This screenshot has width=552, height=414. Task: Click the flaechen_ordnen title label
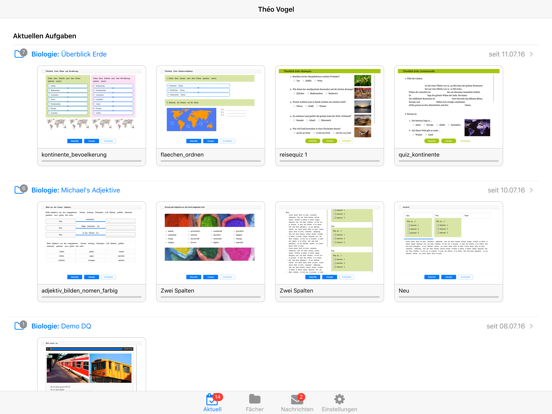tap(182, 155)
